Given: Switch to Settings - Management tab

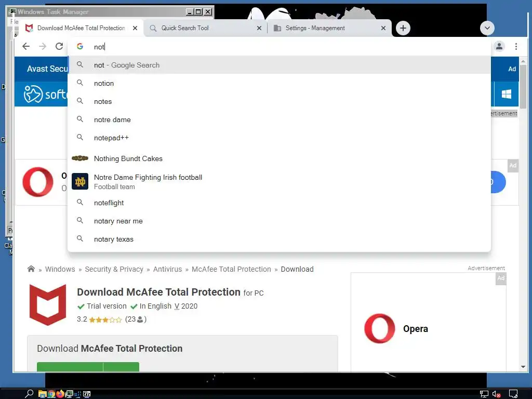Looking at the screenshot, I should tap(328, 28).
